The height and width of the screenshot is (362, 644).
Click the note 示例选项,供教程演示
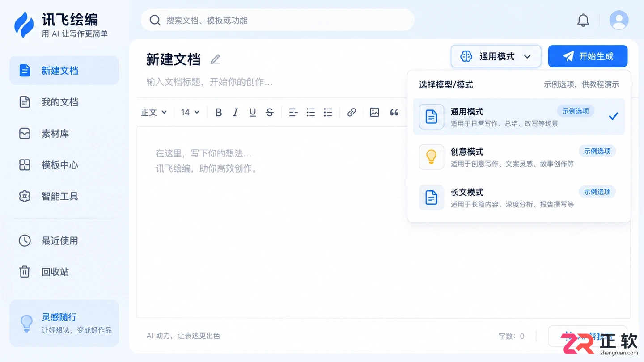tap(581, 84)
